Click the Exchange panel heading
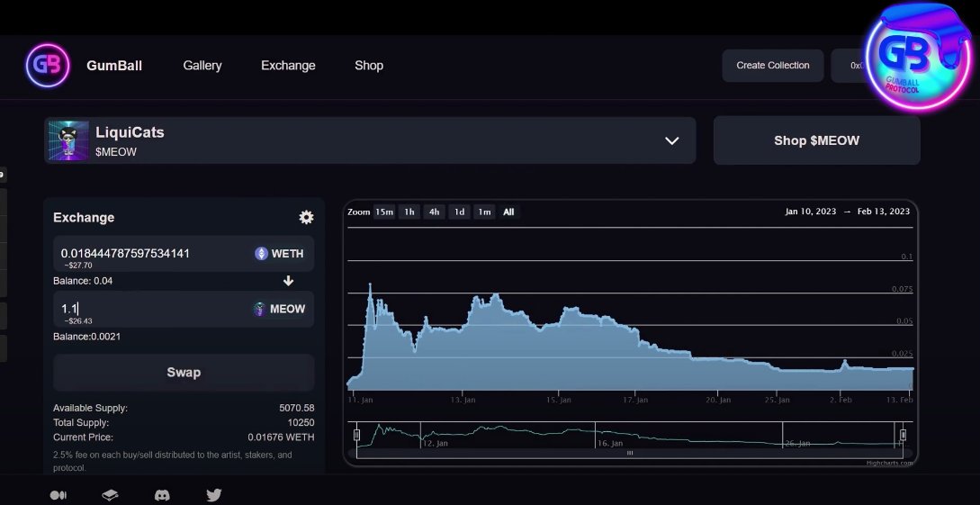 pyautogui.click(x=84, y=218)
